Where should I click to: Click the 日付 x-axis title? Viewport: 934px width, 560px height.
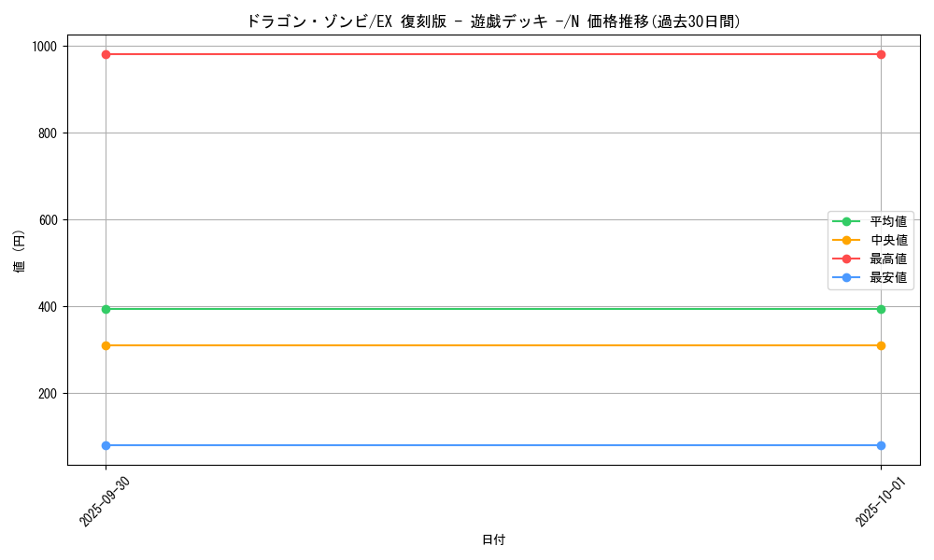[x=493, y=539]
